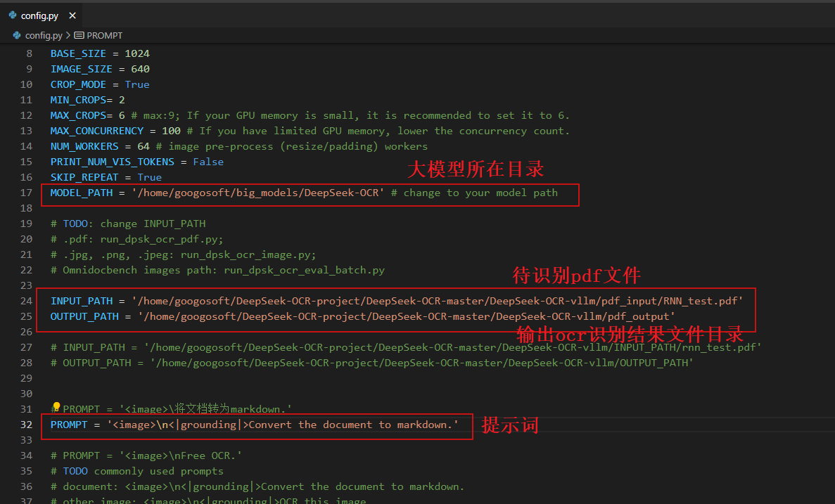
Task: Click the value 1024 on line 8
Action: point(137,53)
